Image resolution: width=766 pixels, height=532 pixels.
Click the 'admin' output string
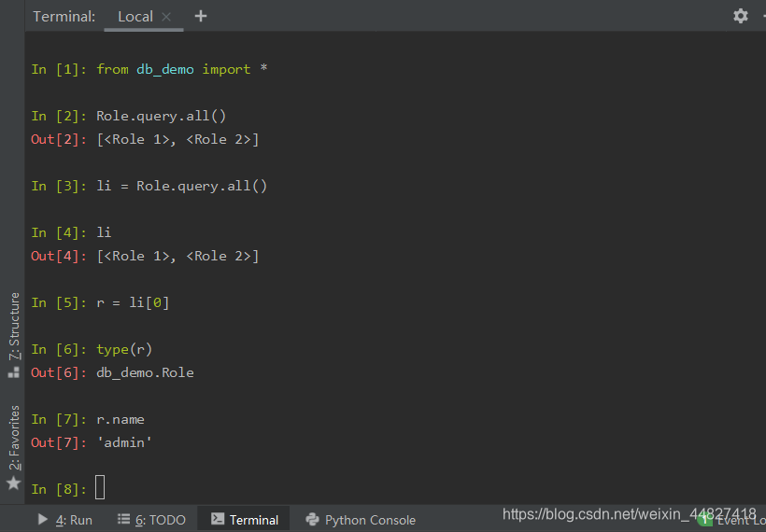[x=124, y=442]
